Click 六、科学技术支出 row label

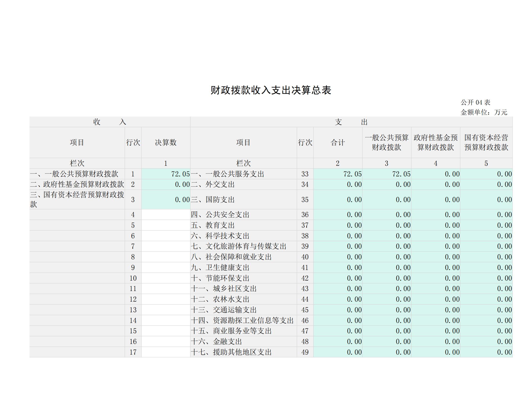(220, 236)
